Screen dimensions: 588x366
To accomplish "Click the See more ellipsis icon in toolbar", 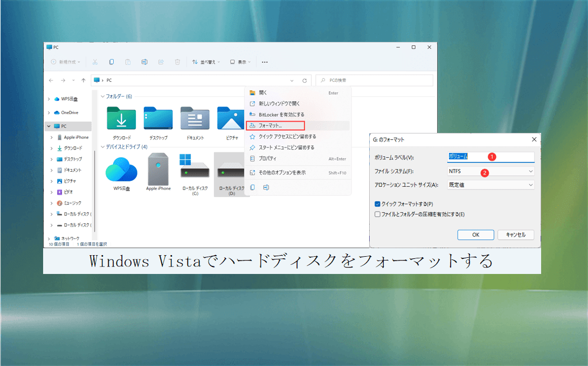I will tap(265, 61).
